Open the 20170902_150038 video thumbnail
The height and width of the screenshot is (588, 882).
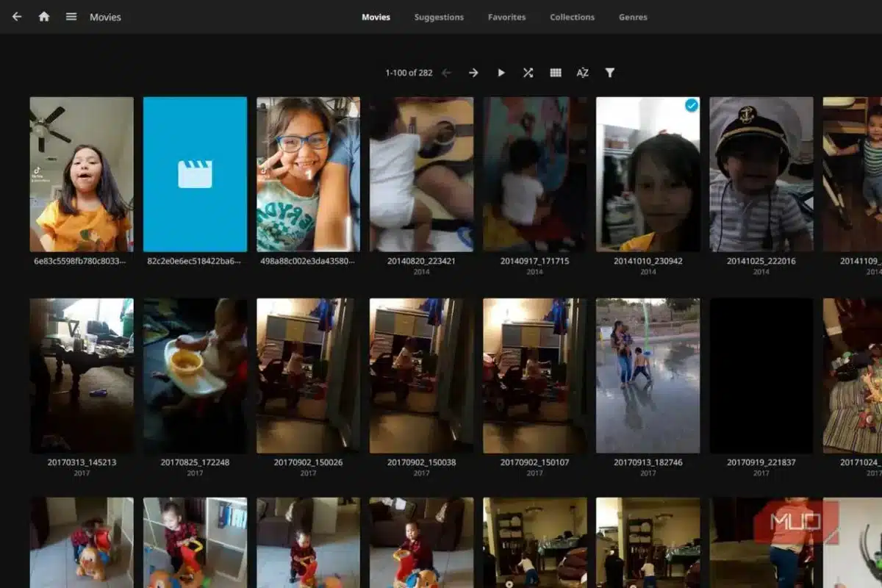pos(421,376)
